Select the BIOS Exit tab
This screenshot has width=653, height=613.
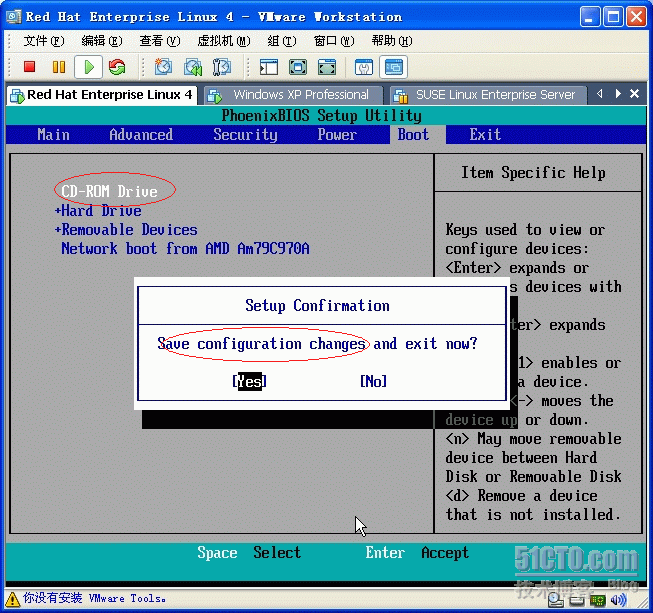point(485,135)
